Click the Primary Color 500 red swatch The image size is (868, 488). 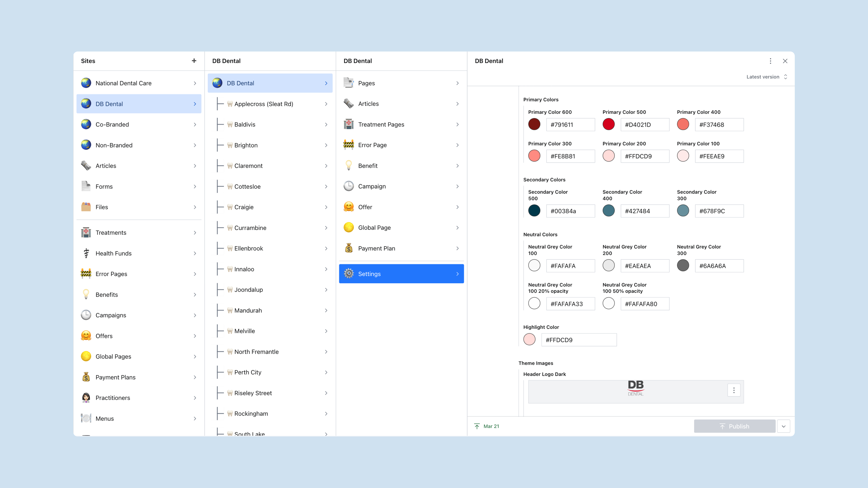click(x=609, y=124)
